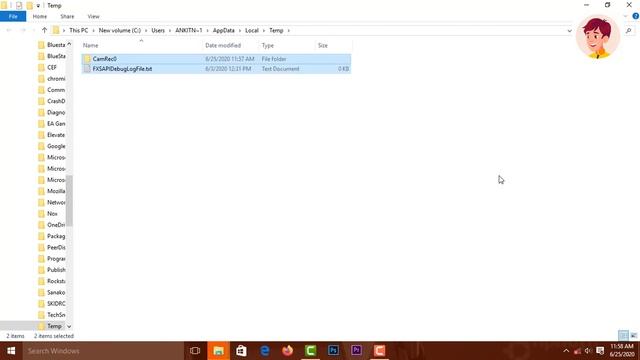Click ANKITN~1 breadcrumb in address bar
640x360 pixels.
click(x=189, y=30)
